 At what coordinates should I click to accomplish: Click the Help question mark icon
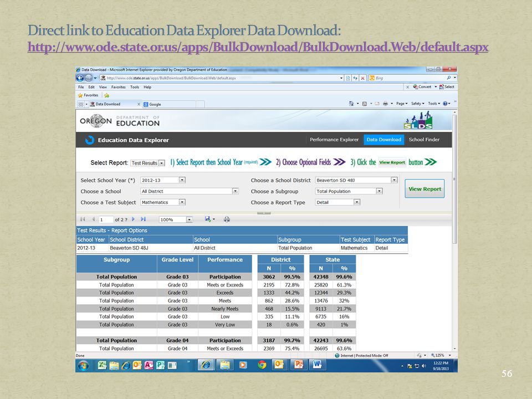pyautogui.click(x=445, y=104)
